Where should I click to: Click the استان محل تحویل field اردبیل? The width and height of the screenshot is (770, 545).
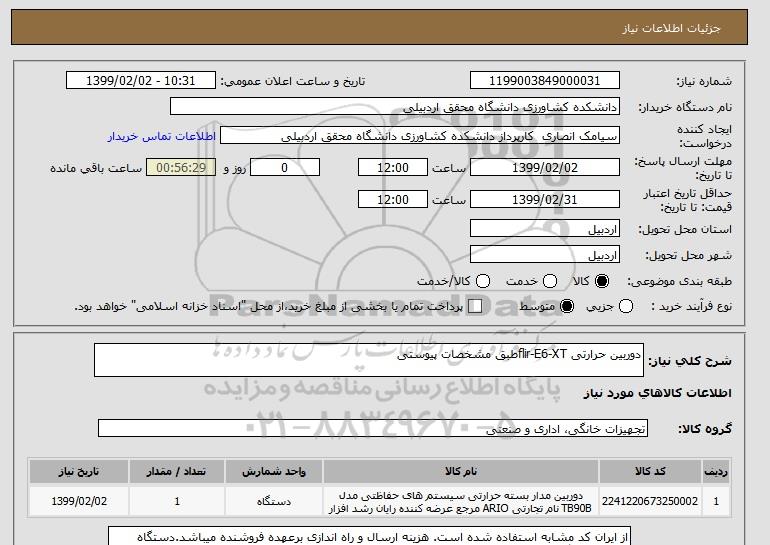click(x=545, y=228)
